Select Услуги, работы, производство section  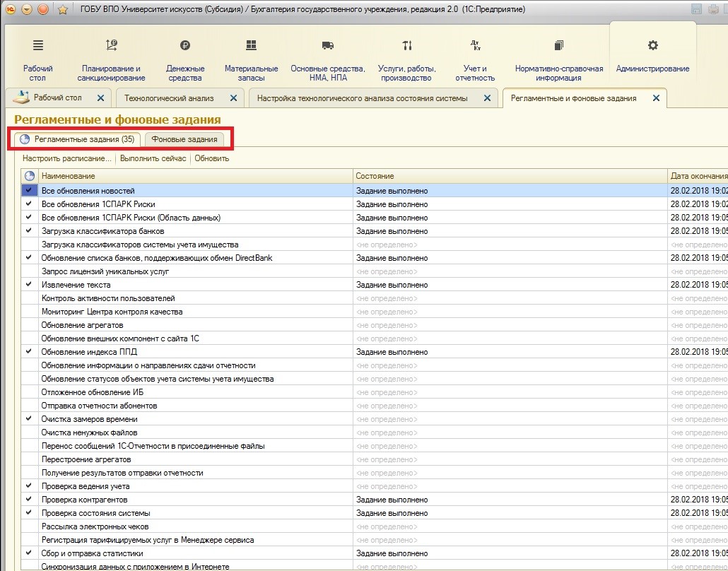coord(406,46)
